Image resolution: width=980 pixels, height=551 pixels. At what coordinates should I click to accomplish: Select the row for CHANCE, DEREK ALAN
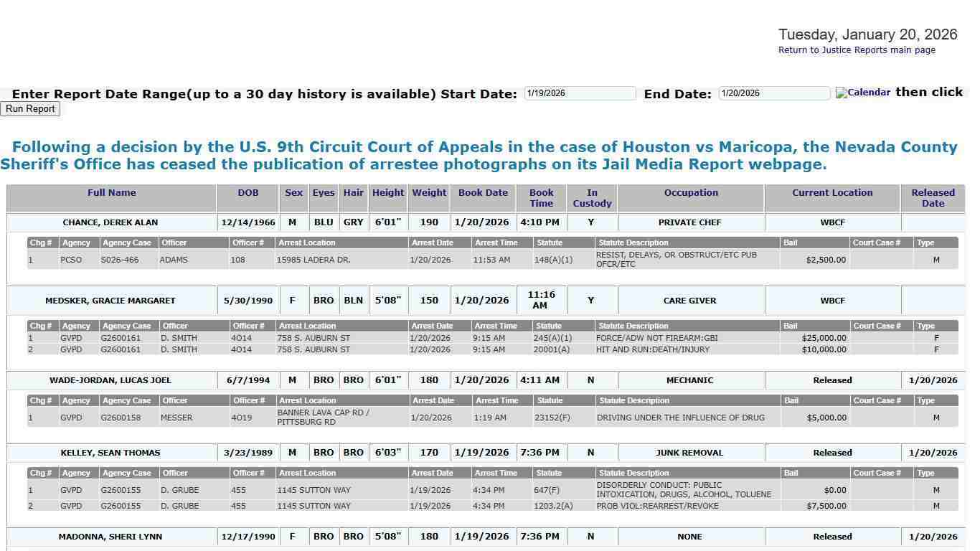coord(110,222)
